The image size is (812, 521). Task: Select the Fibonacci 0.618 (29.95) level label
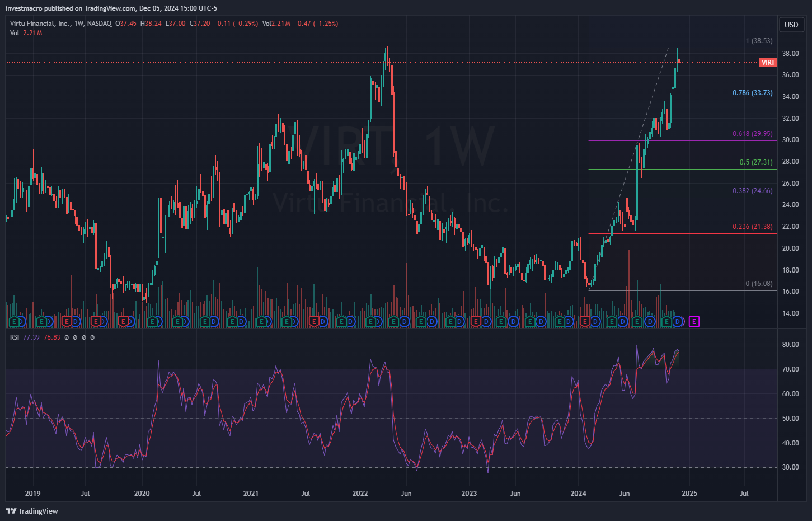pyautogui.click(x=753, y=134)
